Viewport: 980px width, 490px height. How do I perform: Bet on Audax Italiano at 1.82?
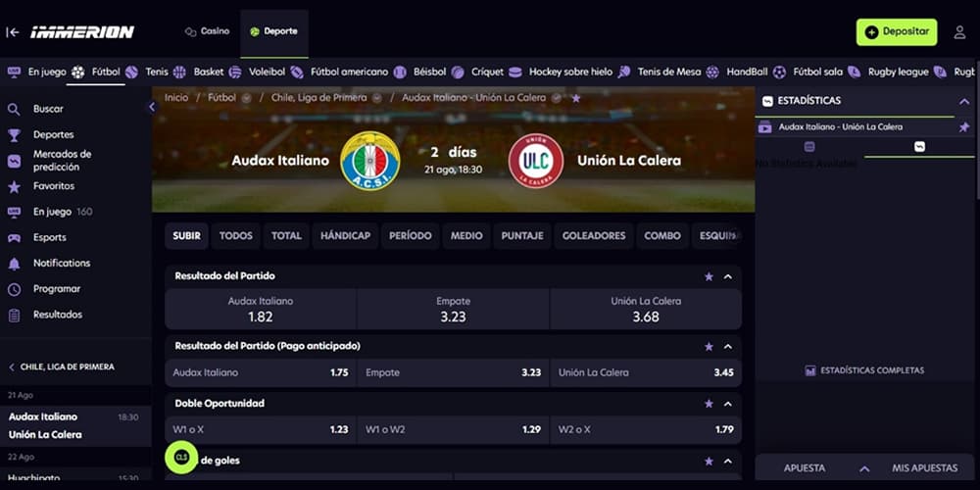click(x=261, y=309)
